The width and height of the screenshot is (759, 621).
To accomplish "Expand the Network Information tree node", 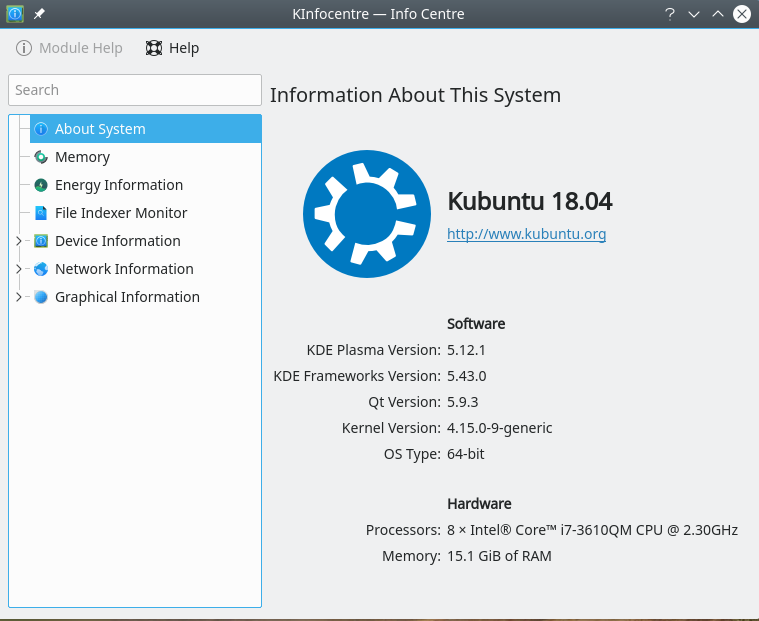I will (x=18, y=269).
